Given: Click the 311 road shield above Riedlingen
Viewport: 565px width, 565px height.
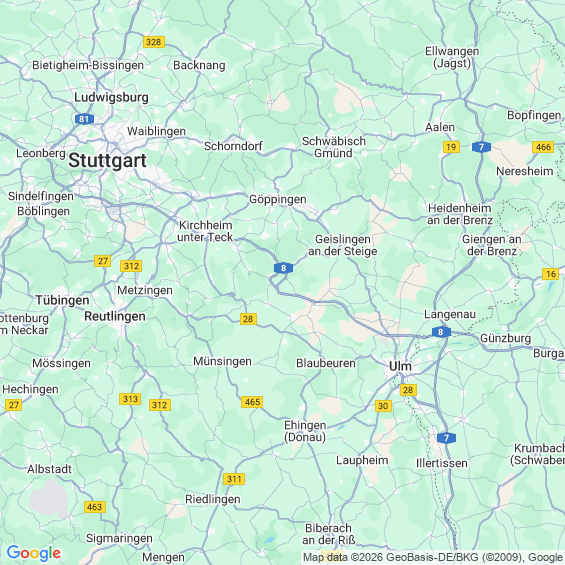Looking at the screenshot, I should click(x=234, y=479).
